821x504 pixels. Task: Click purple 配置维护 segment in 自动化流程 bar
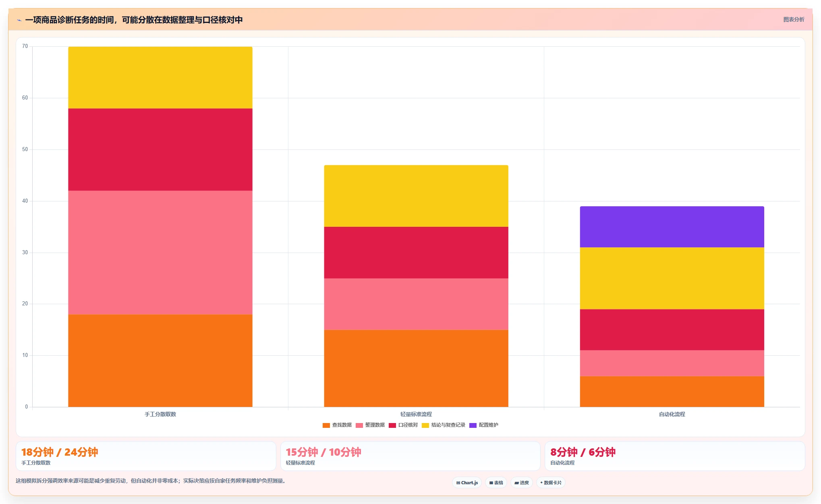[x=672, y=227]
